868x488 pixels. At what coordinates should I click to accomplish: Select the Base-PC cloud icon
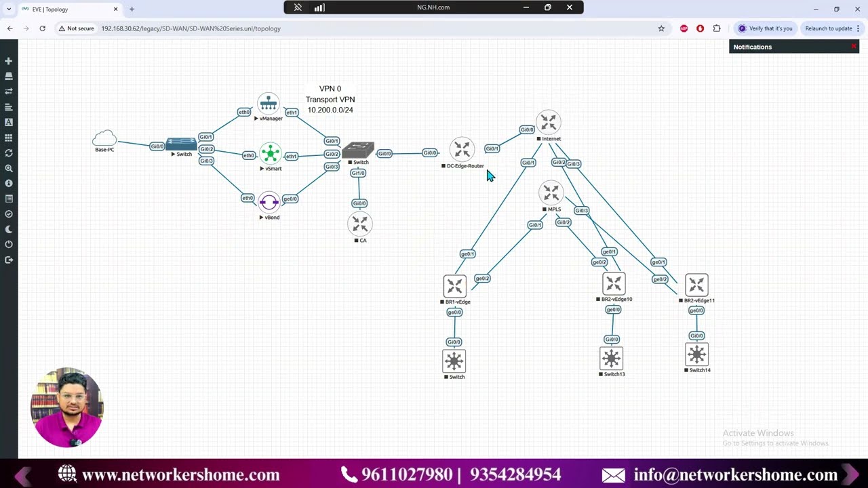tap(104, 138)
